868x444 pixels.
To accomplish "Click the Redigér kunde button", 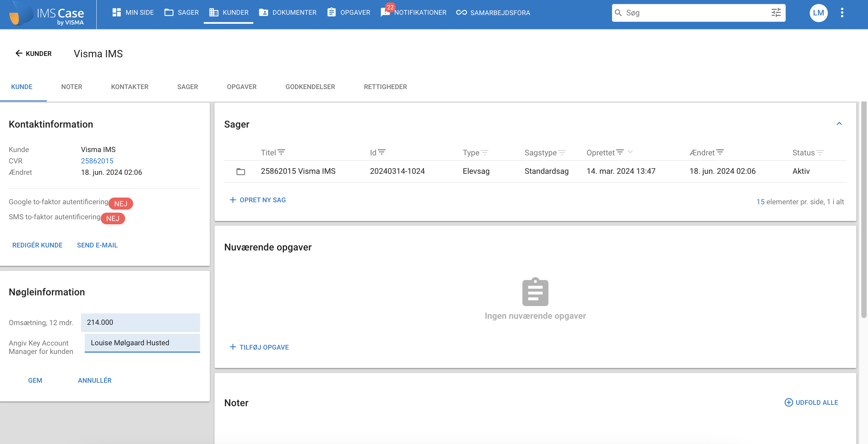I will click(37, 245).
